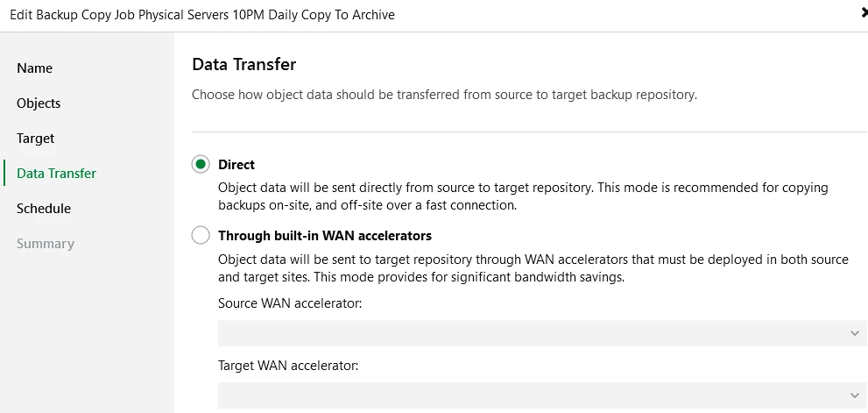
Task: Click the Through built-in WAN accelerators label
Action: (325, 236)
